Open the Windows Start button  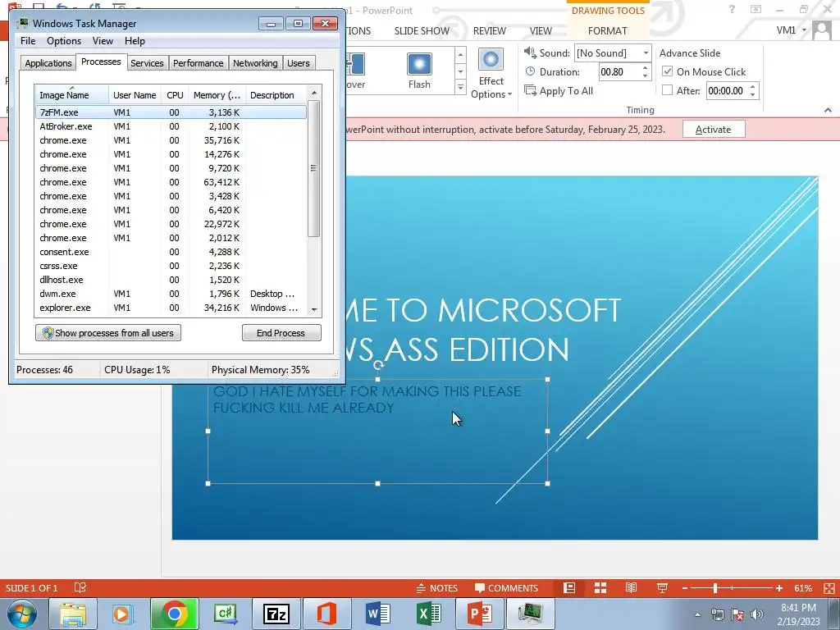[x=22, y=614]
